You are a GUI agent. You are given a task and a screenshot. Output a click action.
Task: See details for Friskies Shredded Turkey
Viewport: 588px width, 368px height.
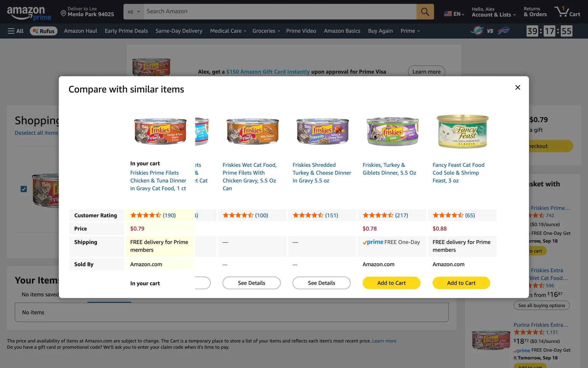321,283
